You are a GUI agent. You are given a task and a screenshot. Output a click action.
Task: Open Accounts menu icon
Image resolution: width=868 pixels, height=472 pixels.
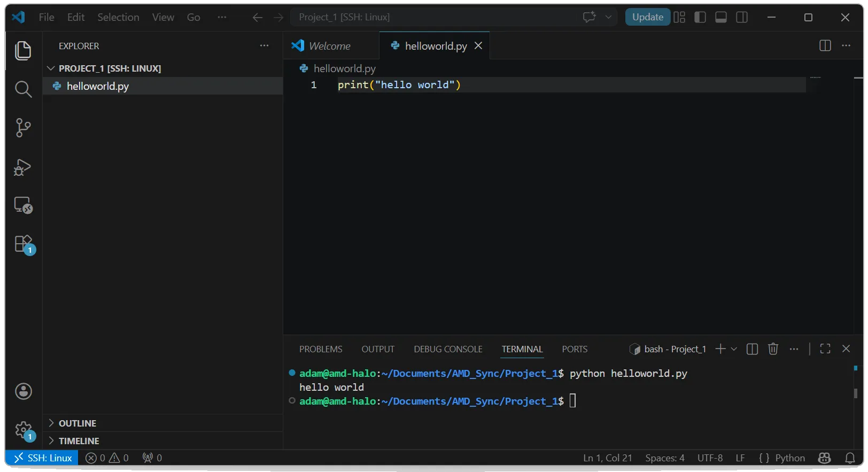click(x=24, y=391)
